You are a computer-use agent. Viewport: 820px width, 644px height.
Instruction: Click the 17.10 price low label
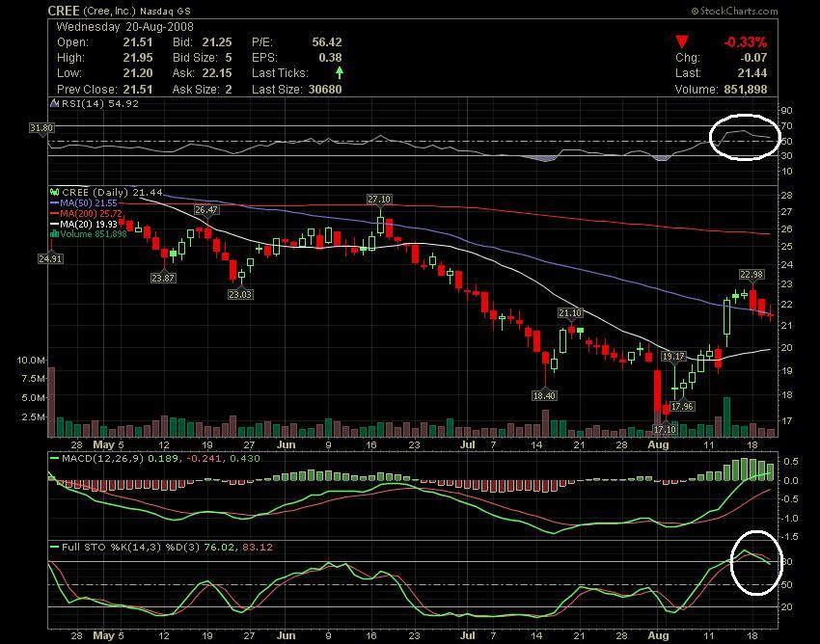666,430
